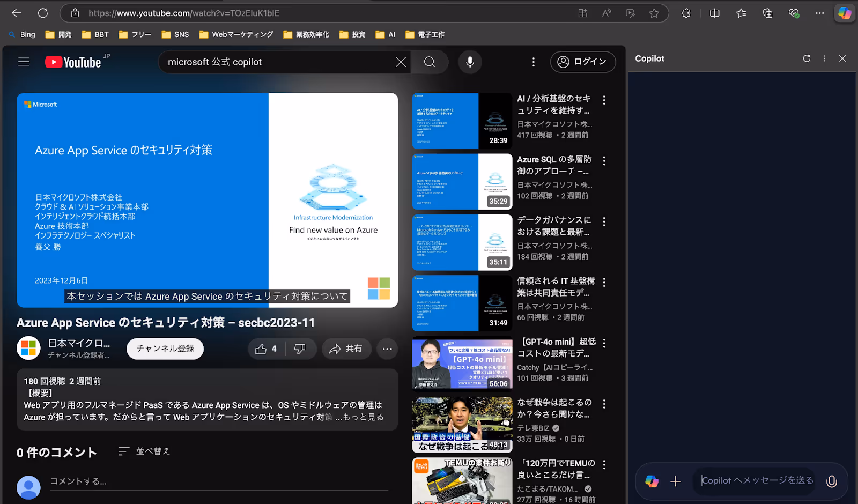This screenshot has width=858, height=504.
Task: Click the コメントする comment field
Action: [219, 481]
